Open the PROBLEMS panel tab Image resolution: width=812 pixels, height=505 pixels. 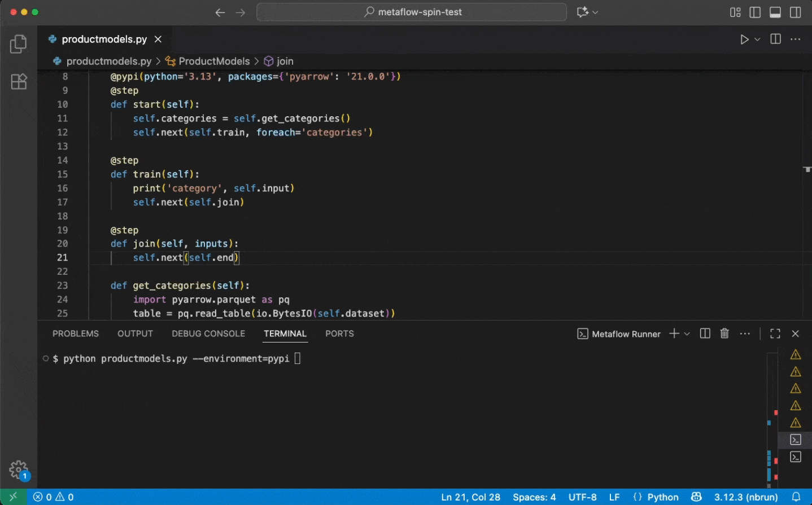[75, 333]
